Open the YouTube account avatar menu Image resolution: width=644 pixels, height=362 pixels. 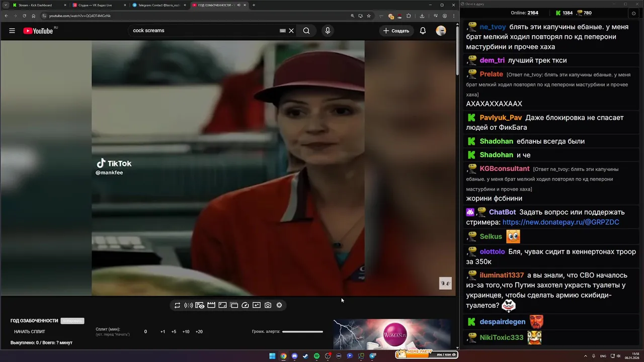(441, 31)
